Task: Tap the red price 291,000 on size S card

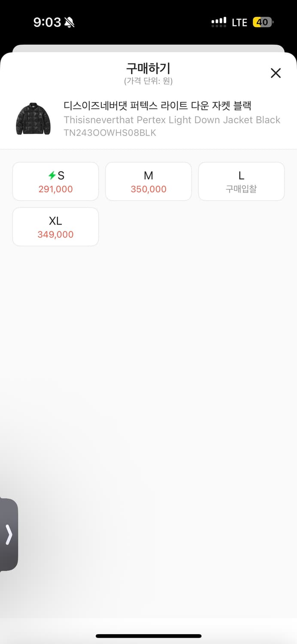Action: coord(55,189)
